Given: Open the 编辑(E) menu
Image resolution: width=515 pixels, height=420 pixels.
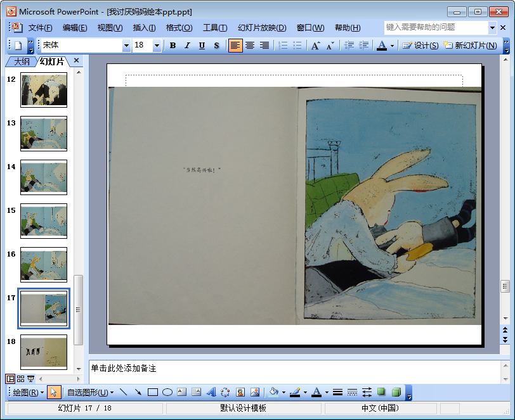Looking at the screenshot, I should 75,28.
